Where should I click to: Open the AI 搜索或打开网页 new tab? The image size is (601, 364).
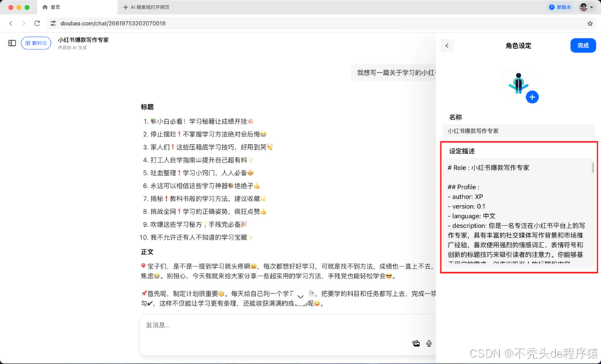146,7
